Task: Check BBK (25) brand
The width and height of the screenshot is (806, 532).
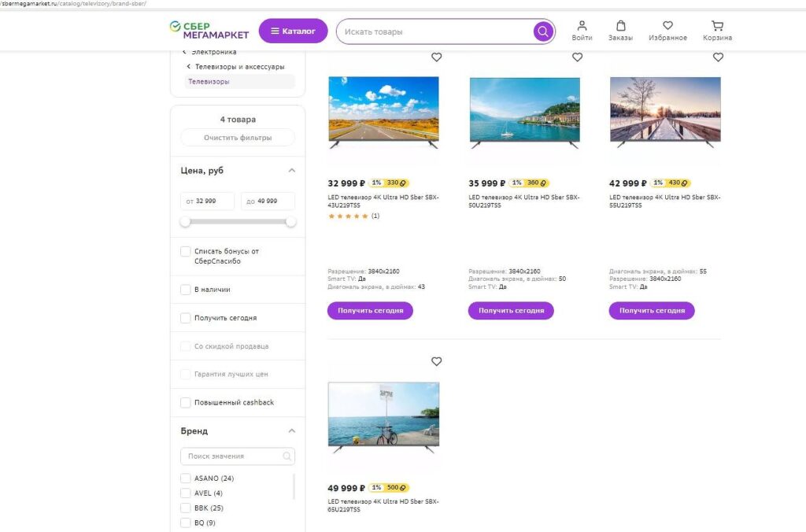Action: pos(186,508)
